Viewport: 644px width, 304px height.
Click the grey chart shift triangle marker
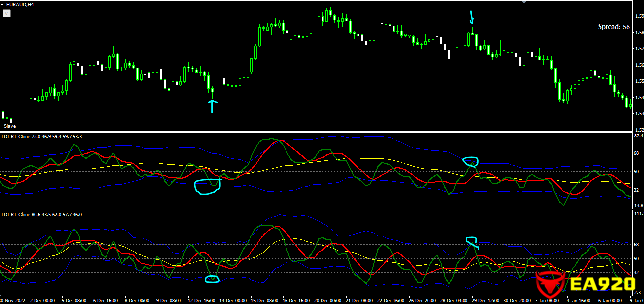point(523,2)
